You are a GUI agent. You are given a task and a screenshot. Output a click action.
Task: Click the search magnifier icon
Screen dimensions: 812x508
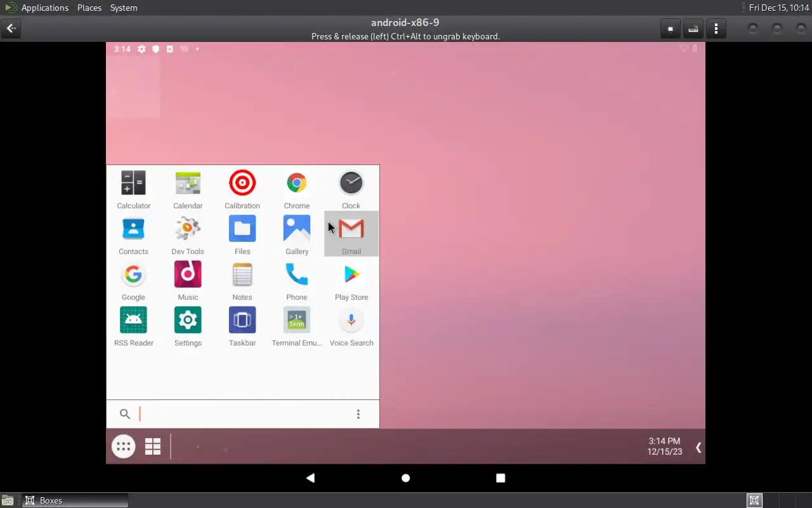click(125, 414)
